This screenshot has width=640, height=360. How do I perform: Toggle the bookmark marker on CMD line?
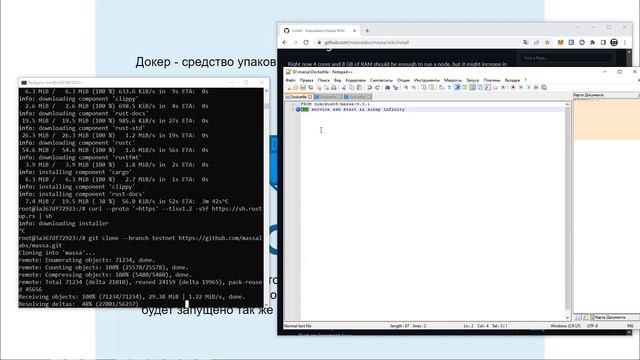click(298, 109)
